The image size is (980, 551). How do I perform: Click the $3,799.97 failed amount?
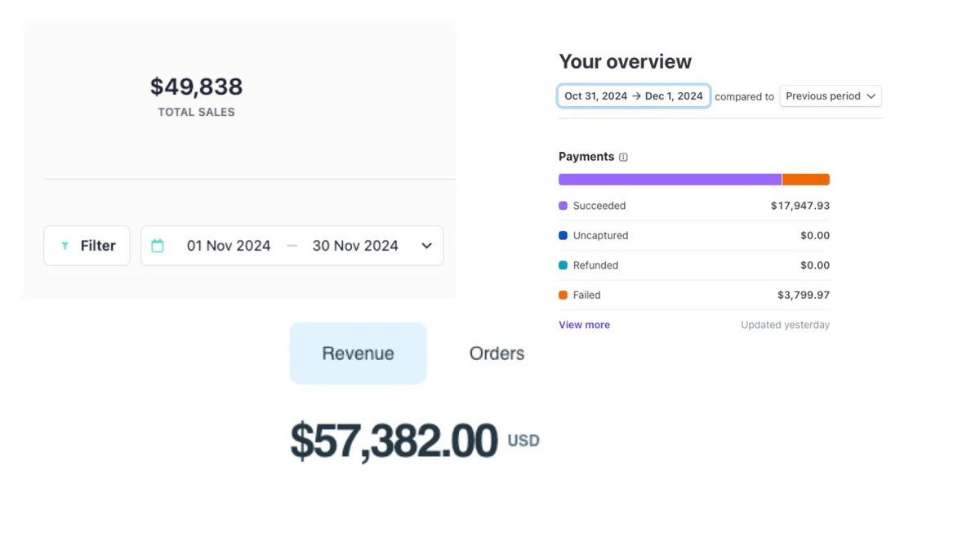804,295
